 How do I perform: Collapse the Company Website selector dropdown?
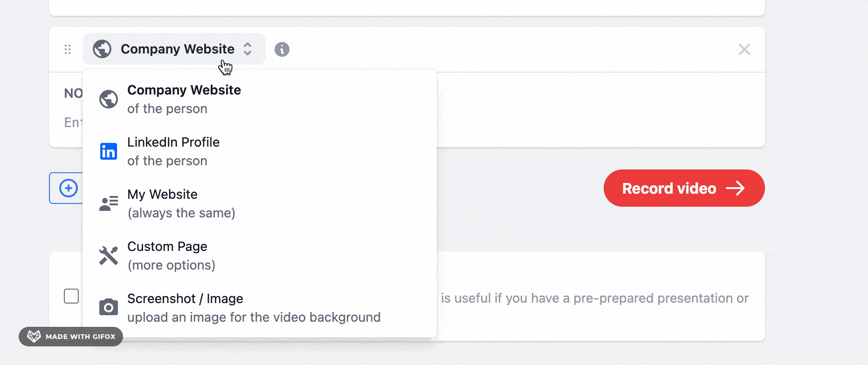click(x=174, y=49)
